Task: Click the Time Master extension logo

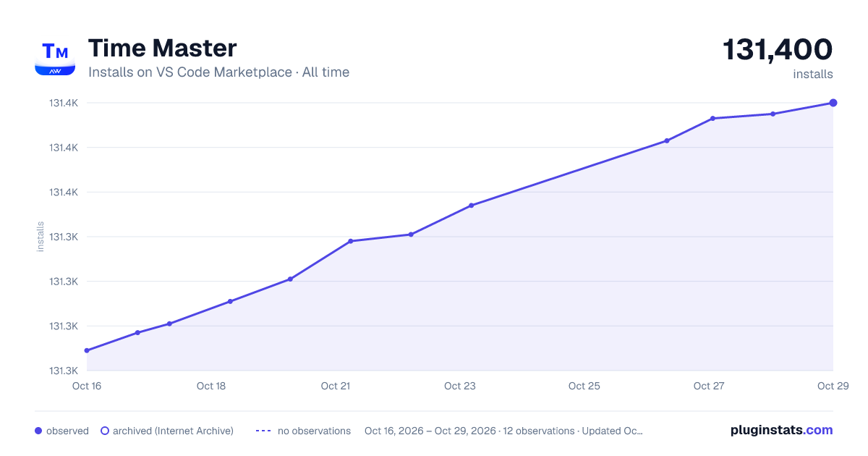Action: [55, 56]
